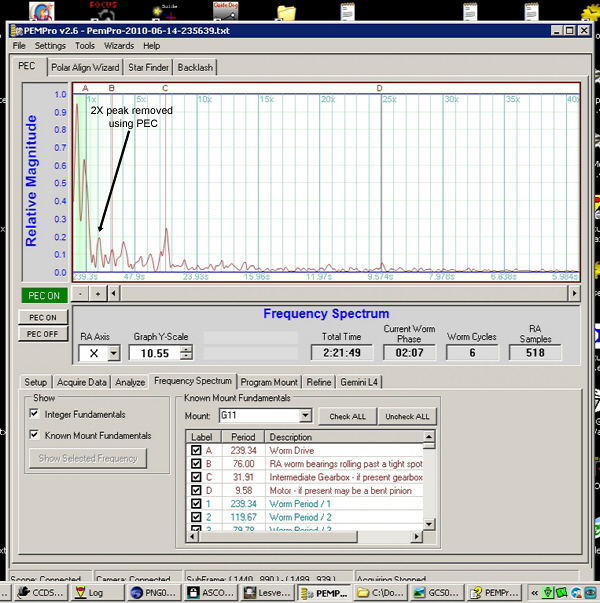The height and width of the screenshot is (603, 600).
Task: Click the Guide star desktop icon
Action: pos(165,12)
